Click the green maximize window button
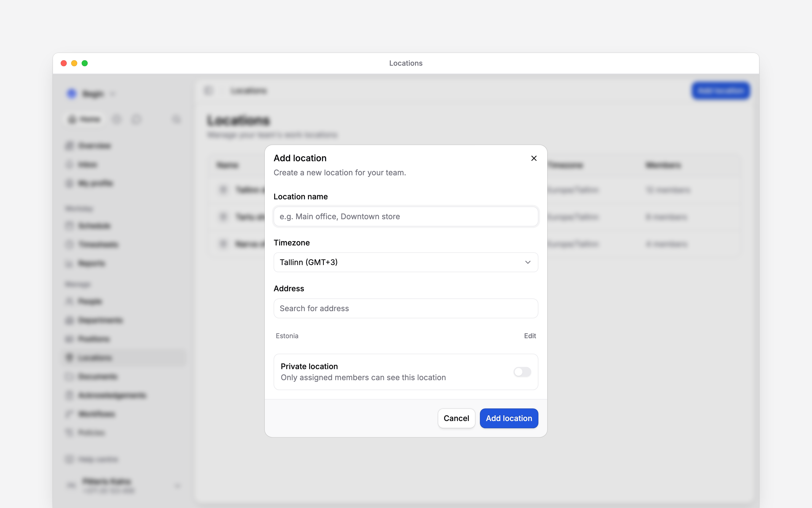812x508 pixels. 85,63
